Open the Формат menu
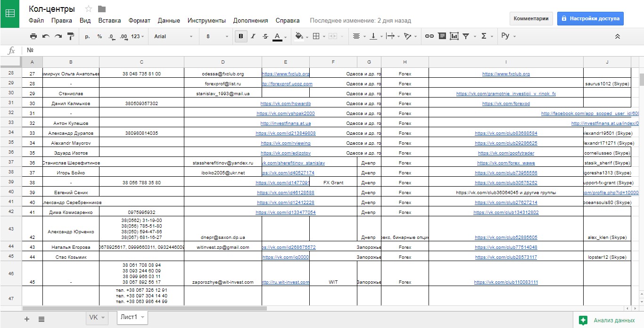This screenshot has width=644, height=328. (x=140, y=21)
